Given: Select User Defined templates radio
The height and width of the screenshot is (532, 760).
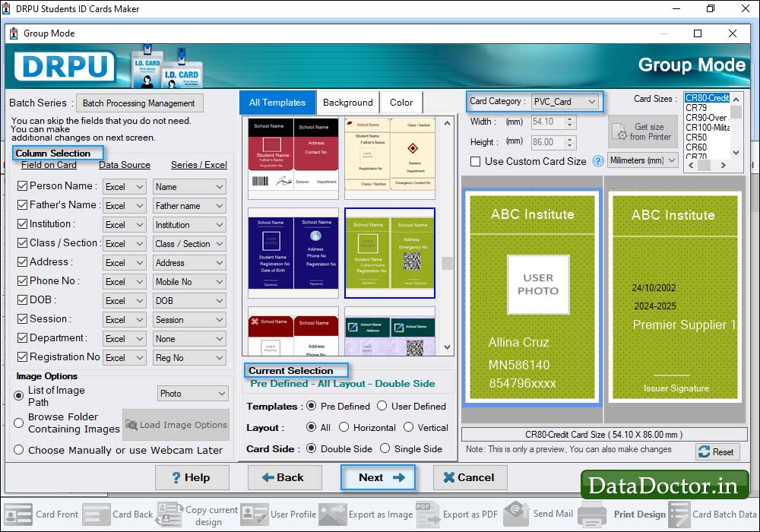Looking at the screenshot, I should click(x=382, y=406).
